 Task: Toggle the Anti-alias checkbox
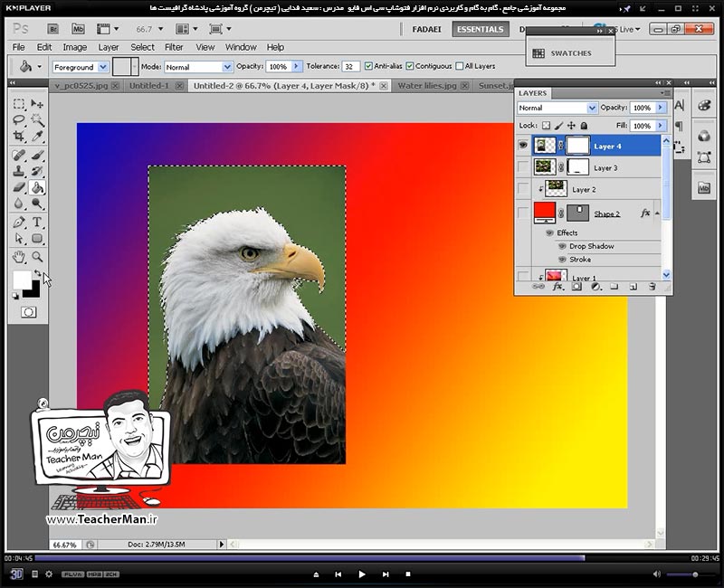pyautogui.click(x=368, y=66)
